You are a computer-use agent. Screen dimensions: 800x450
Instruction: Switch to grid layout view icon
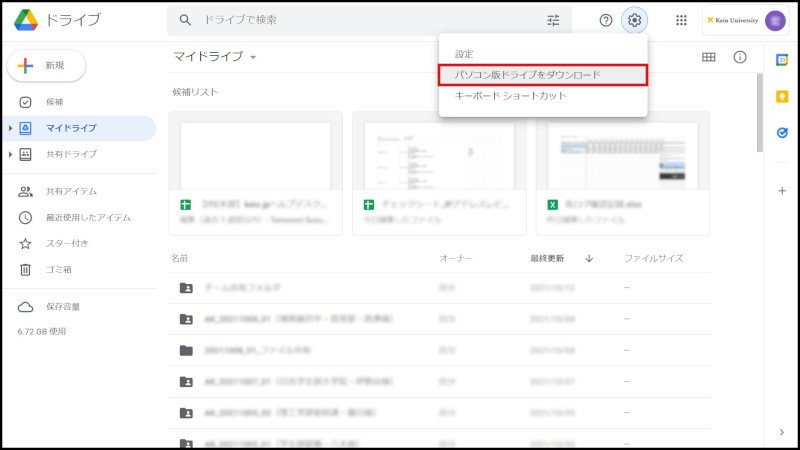click(708, 57)
